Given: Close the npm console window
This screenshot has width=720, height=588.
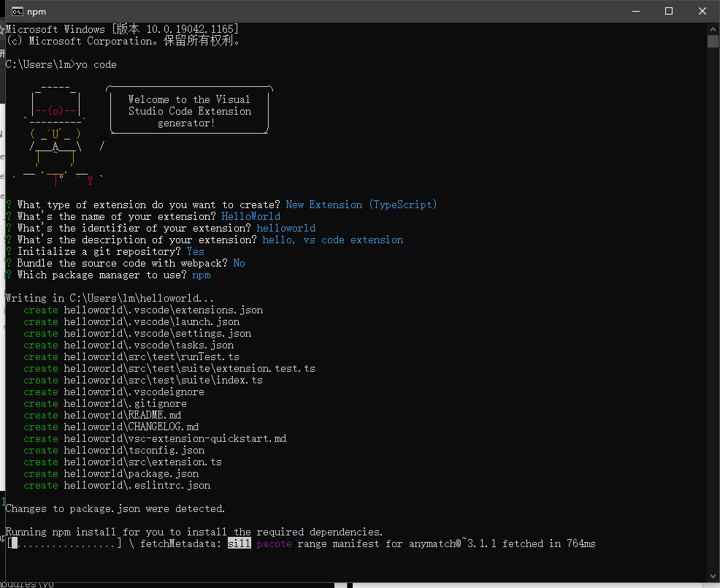Looking at the screenshot, I should 702,11.
